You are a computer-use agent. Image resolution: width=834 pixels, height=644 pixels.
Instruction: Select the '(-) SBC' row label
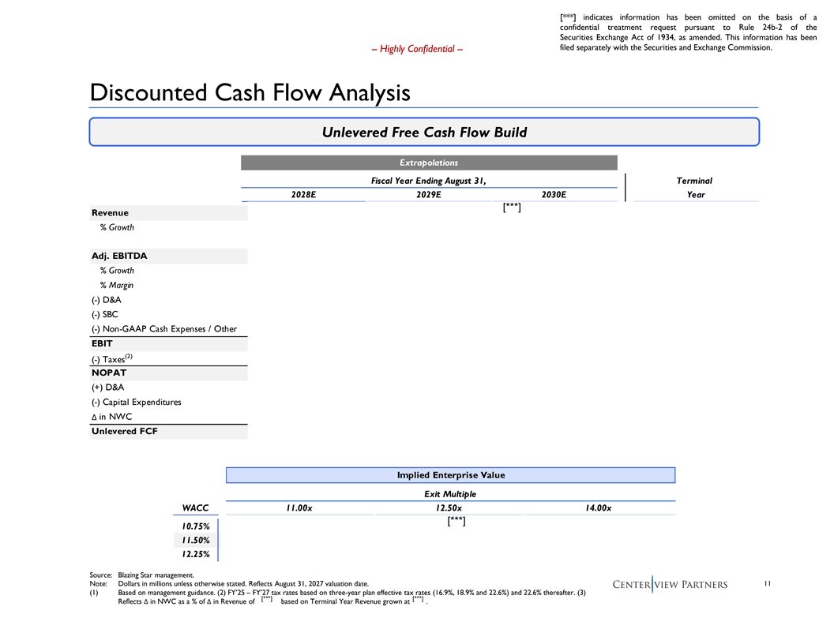pyautogui.click(x=105, y=314)
